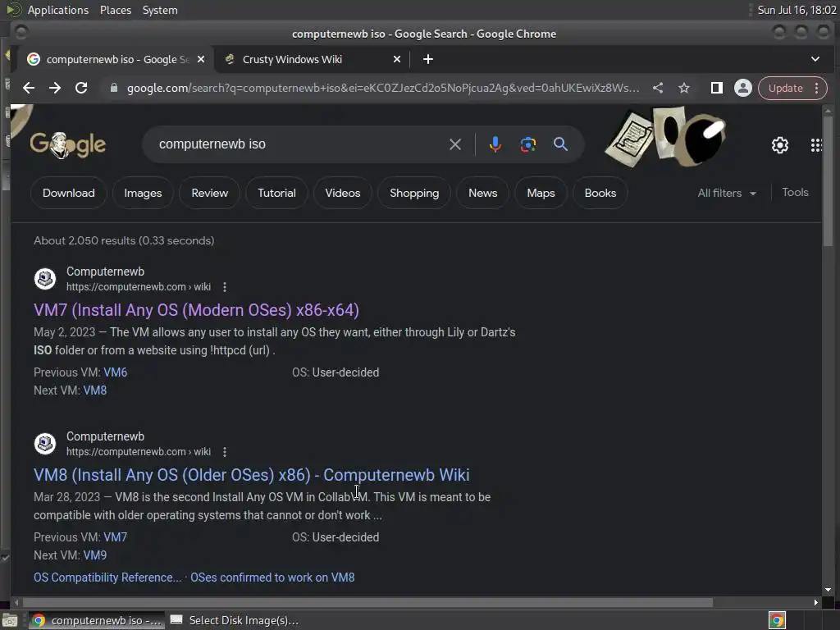Open more options for the VM8 result

[x=225, y=452]
